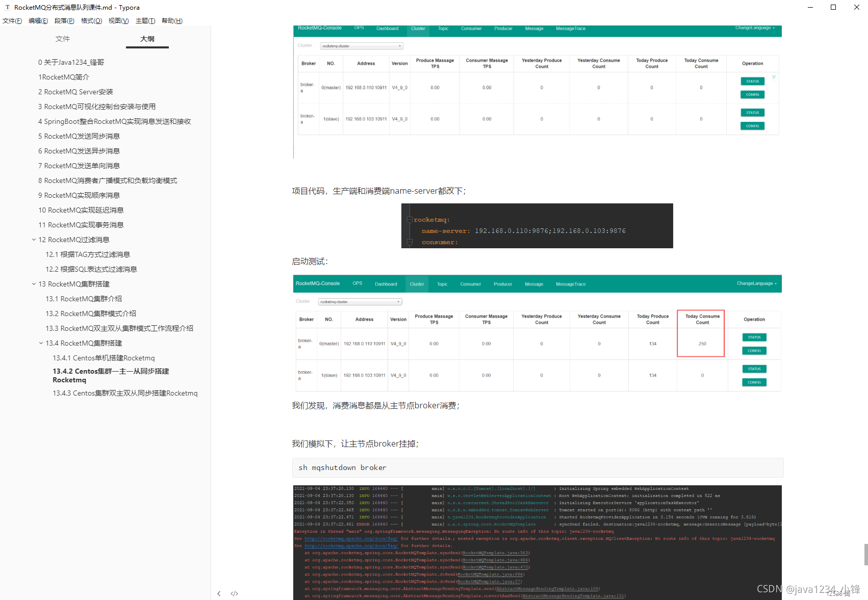
Task: Click the 启动测试 paragraph
Action: click(310, 262)
